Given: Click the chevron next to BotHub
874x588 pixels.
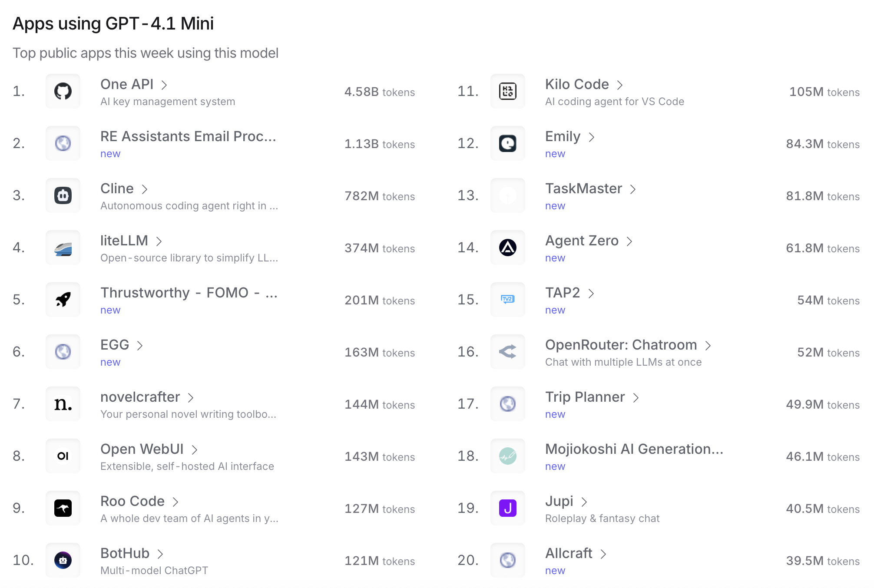Looking at the screenshot, I should click(160, 554).
